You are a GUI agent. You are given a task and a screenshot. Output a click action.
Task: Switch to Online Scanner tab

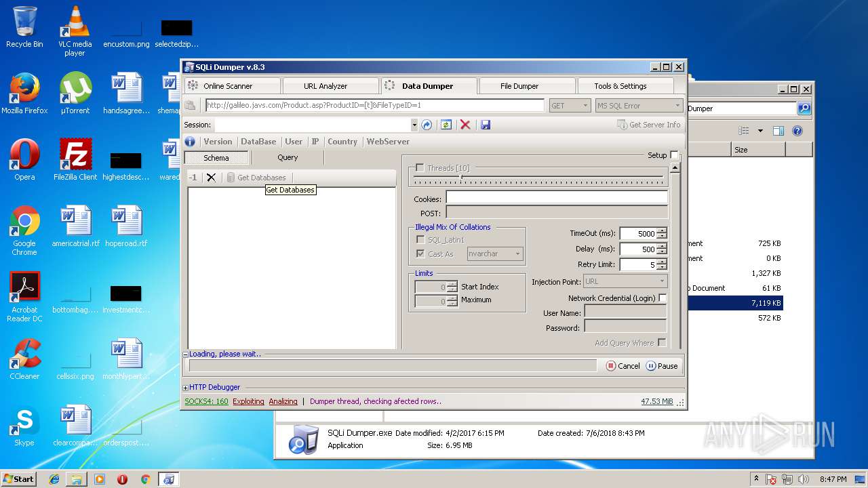[233, 86]
